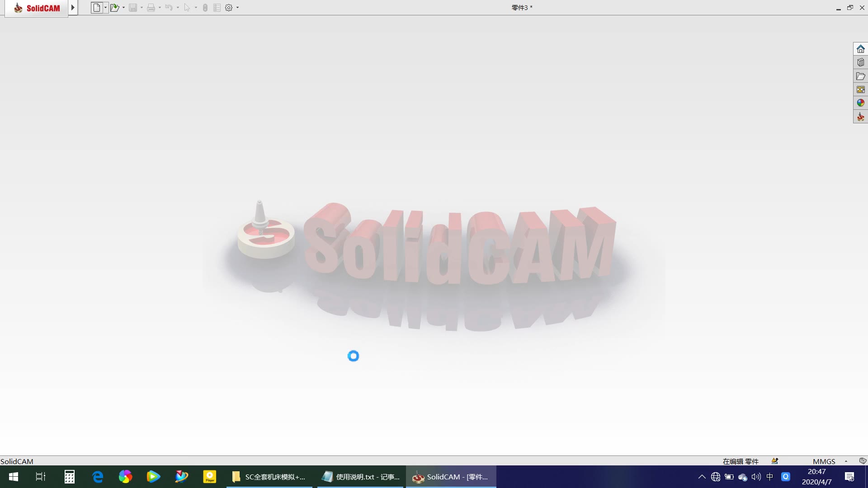
Task: Open the New document dropdown arrow
Action: coord(106,8)
